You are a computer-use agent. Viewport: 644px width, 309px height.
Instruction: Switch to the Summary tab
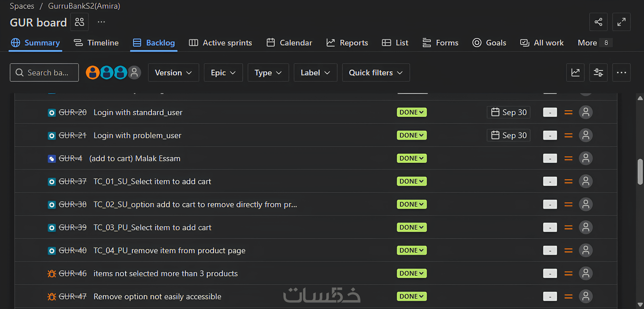pos(35,43)
